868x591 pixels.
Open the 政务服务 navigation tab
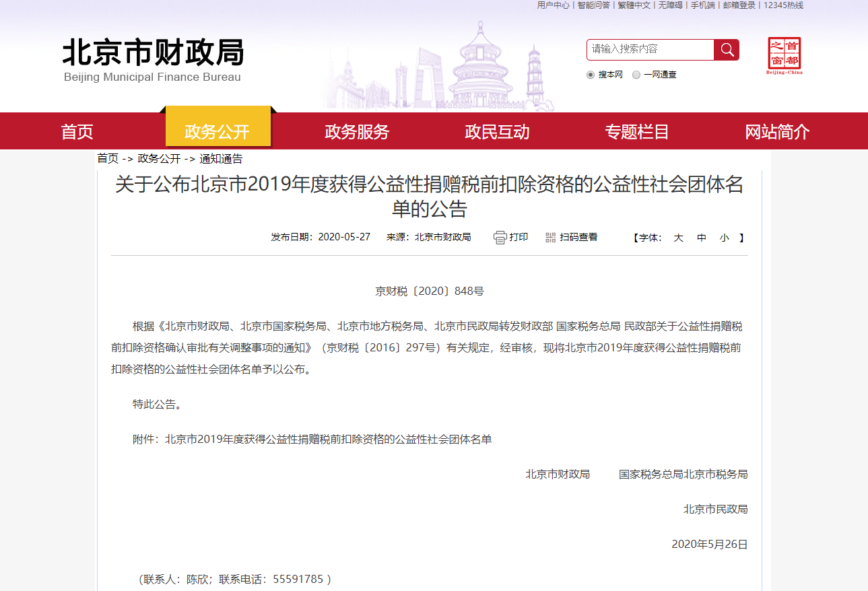click(357, 132)
